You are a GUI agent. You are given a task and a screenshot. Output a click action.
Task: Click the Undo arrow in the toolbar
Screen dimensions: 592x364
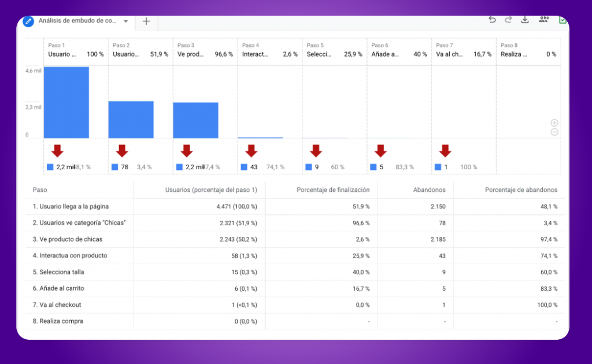tap(492, 19)
